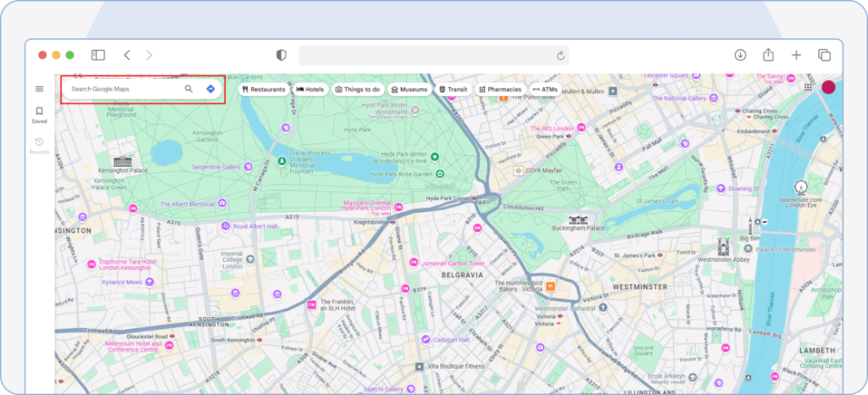Viewport: 868px width, 395px height.
Task: Click the browser share icon
Action: (768, 54)
